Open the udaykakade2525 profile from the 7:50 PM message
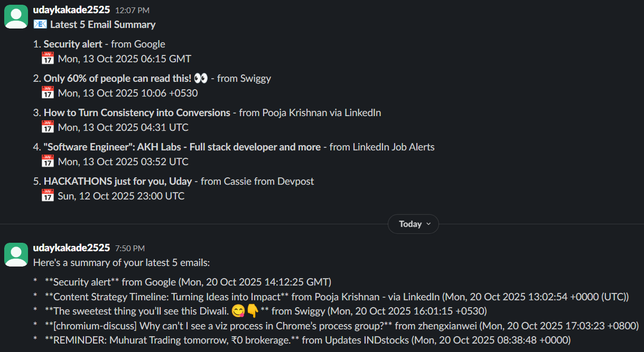 71,248
